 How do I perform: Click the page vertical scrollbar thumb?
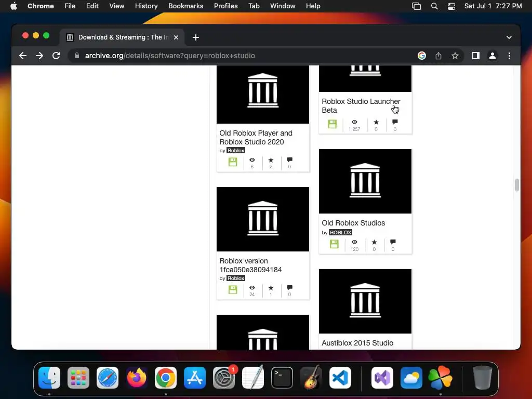click(517, 185)
